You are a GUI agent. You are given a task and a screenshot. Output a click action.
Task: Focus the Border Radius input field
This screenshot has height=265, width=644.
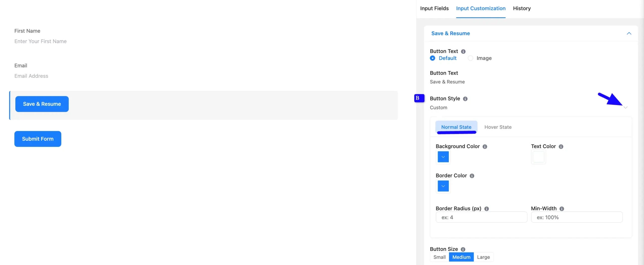tap(481, 217)
